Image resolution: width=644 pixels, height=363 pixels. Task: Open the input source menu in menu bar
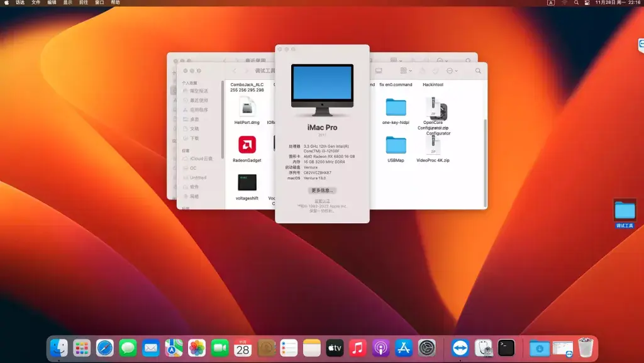(551, 3)
